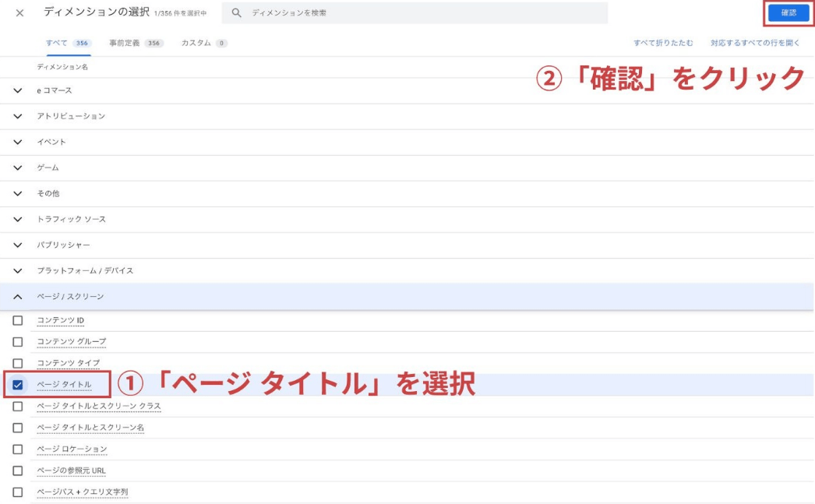Click the ディメンションを検索 search field
This screenshot has height=504, width=815.
pyautogui.click(x=421, y=13)
